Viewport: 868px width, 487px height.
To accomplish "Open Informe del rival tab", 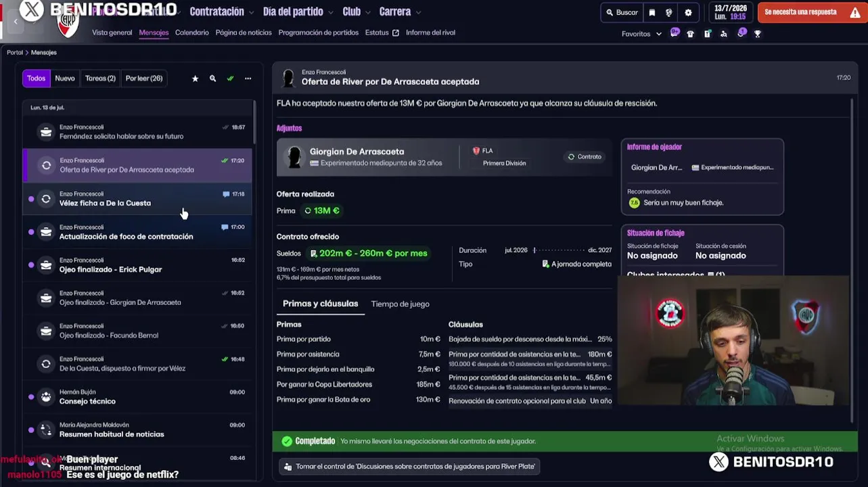I will click(430, 32).
